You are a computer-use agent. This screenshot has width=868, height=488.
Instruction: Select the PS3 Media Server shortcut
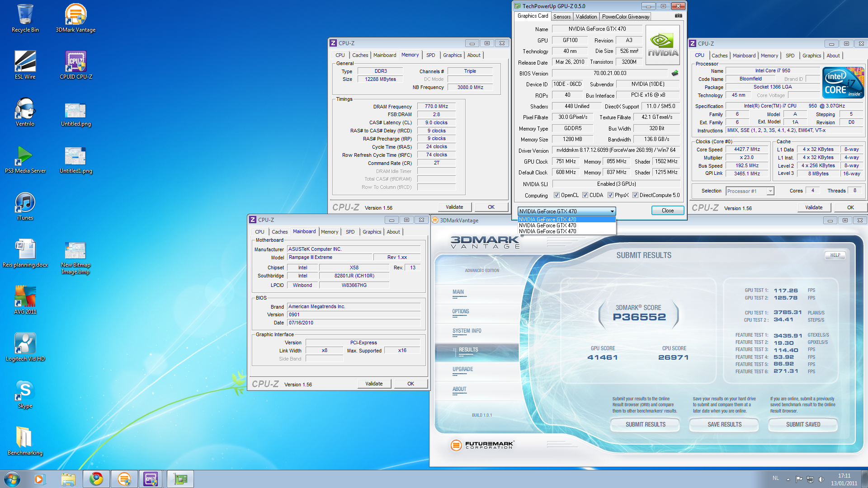[25, 159]
